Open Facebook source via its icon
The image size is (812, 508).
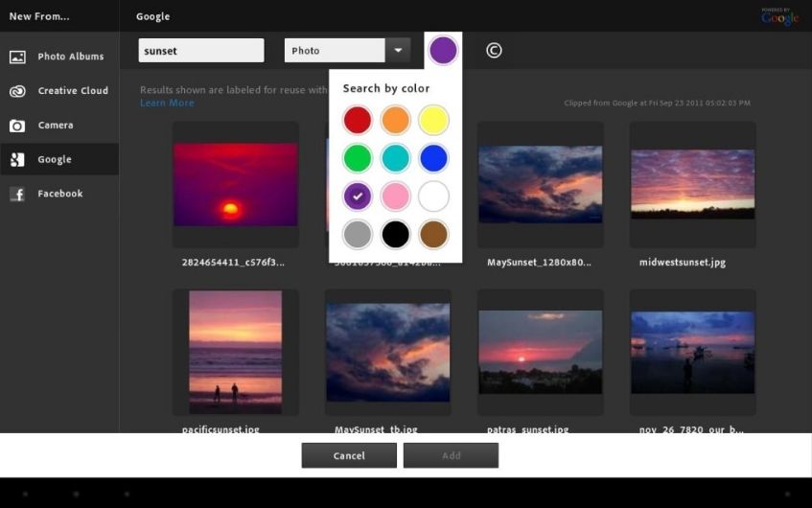click(17, 195)
